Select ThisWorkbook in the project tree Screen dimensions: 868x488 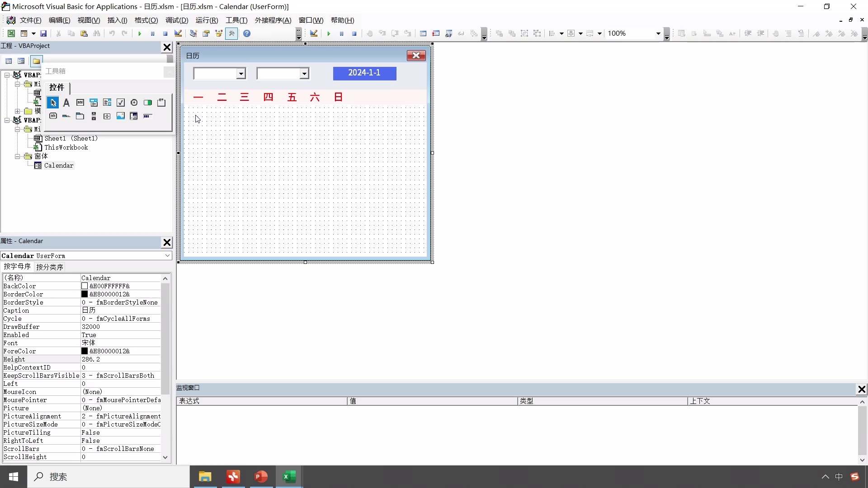coord(66,147)
